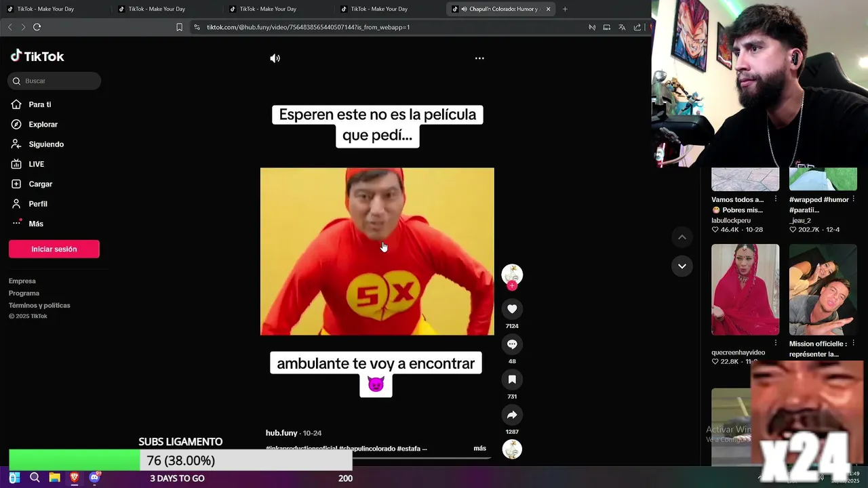Click the browser share icon in toolbar
This screenshot has width=868, height=488.
(637, 27)
